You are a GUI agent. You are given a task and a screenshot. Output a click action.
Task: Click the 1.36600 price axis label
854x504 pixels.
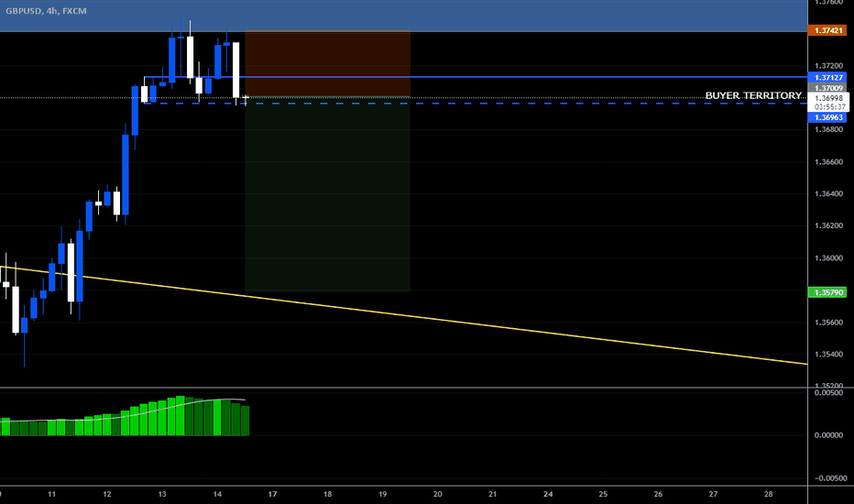tap(828, 162)
